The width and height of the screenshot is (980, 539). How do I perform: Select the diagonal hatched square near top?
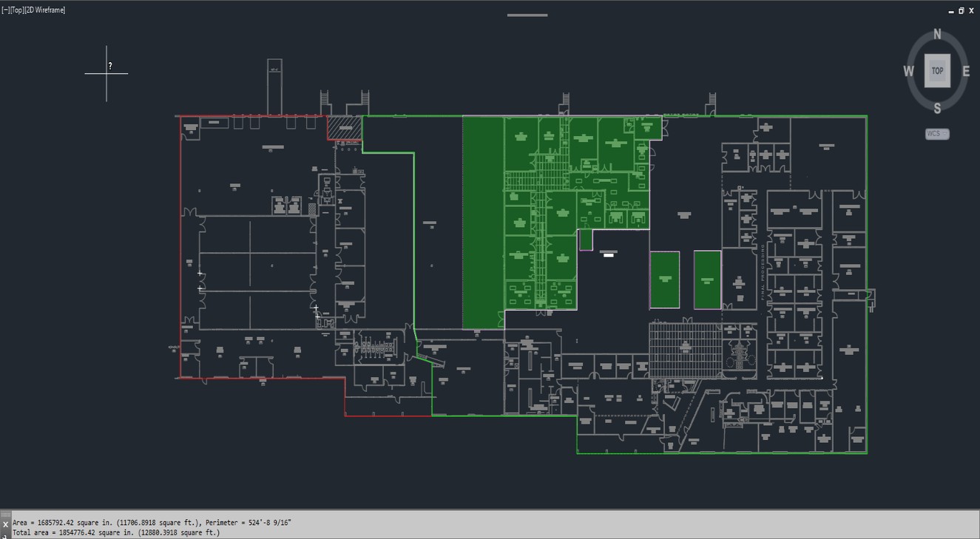(x=345, y=127)
